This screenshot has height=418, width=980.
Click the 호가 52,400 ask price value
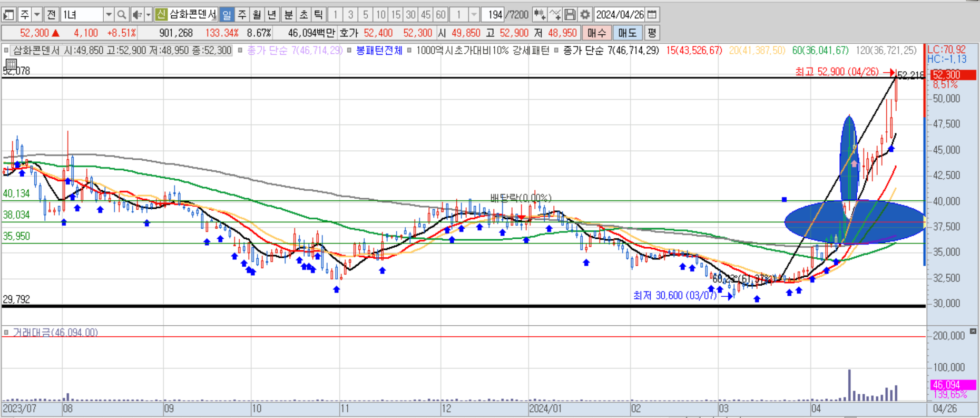378,33
